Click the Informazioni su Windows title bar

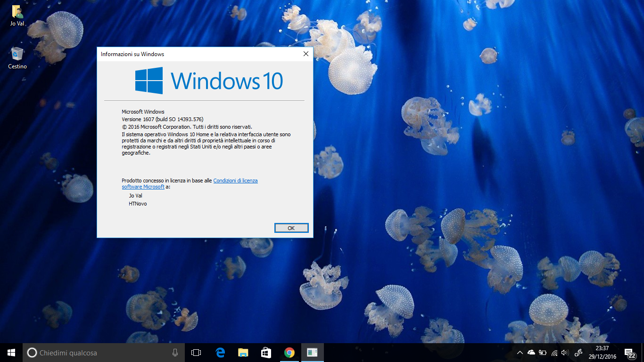tap(198, 54)
